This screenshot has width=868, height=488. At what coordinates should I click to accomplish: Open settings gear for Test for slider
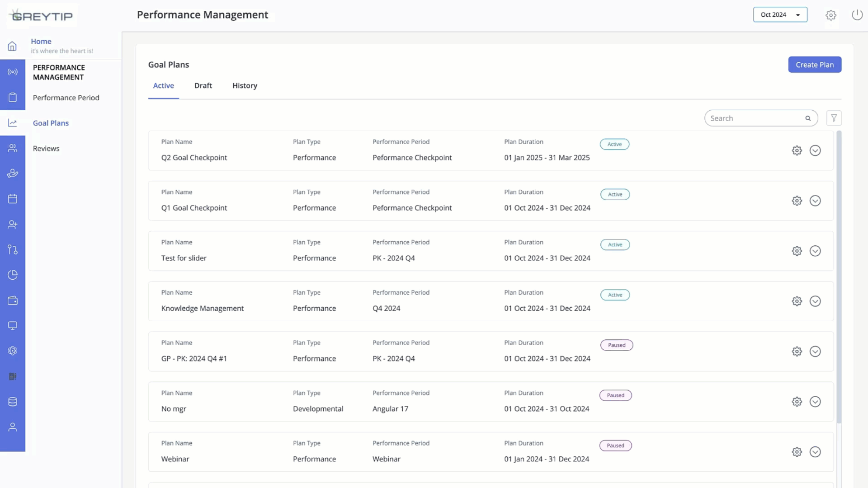pyautogui.click(x=797, y=251)
